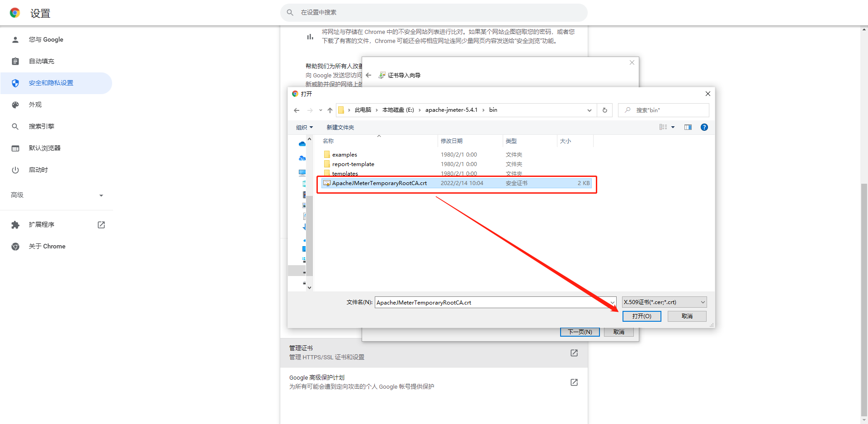Screen dimensions: 868x424
Task: Open external link icon for 管理证书
Action: tap(574, 353)
